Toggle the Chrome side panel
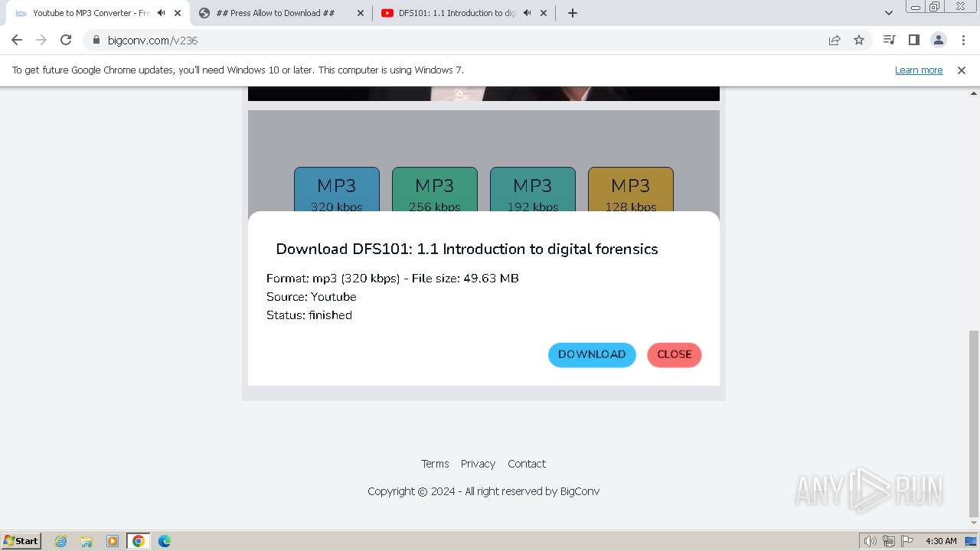The height and width of the screenshot is (551, 980). (x=913, y=40)
